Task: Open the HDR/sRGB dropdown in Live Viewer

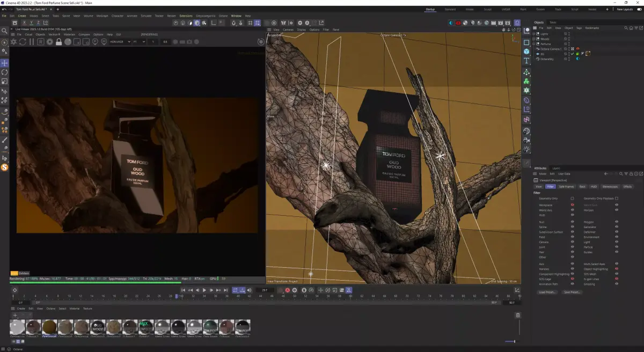Action: 120,42
